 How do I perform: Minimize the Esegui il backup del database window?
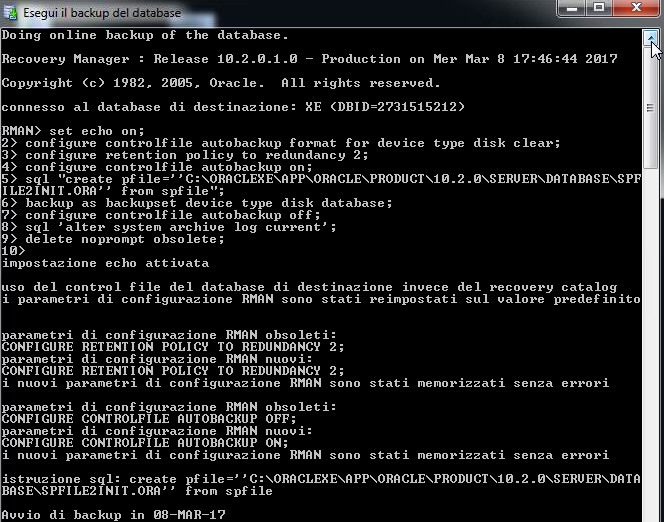(572, 8)
